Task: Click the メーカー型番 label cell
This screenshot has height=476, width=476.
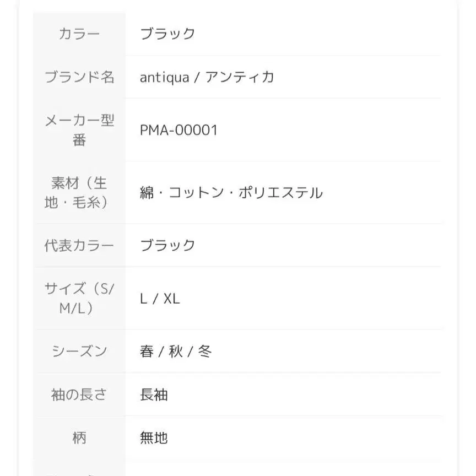Action: click(79, 130)
